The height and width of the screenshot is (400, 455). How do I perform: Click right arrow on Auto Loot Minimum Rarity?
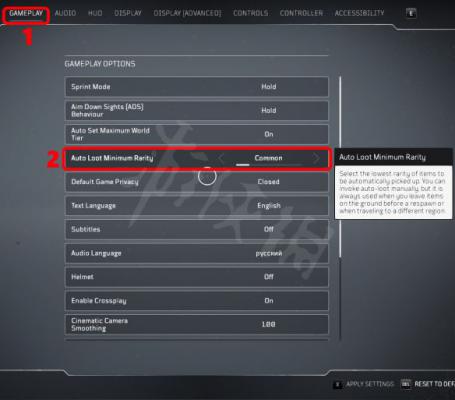point(316,158)
